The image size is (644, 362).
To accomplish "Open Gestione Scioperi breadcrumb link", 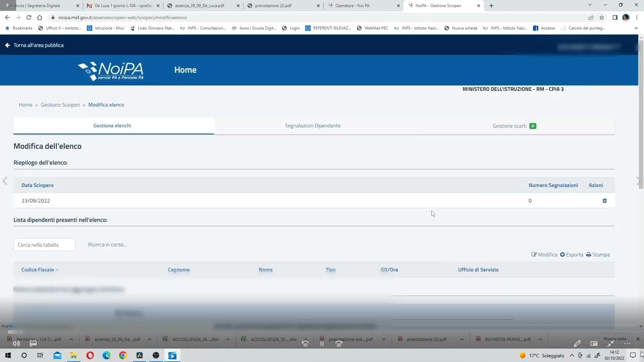I will pyautogui.click(x=60, y=105).
